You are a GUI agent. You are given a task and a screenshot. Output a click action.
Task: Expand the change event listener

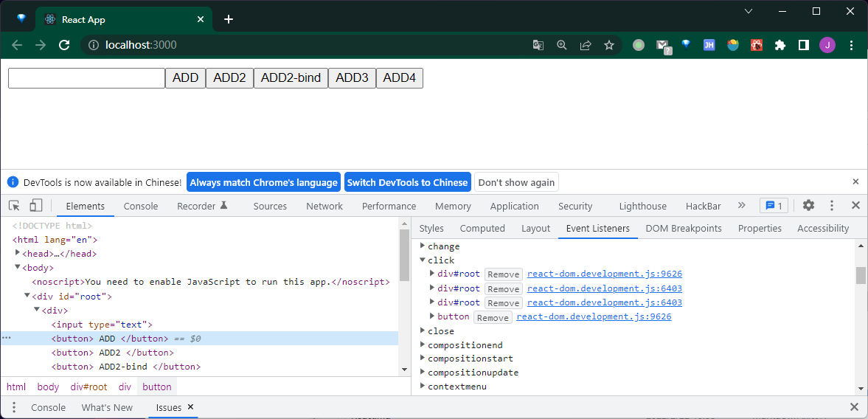click(423, 246)
